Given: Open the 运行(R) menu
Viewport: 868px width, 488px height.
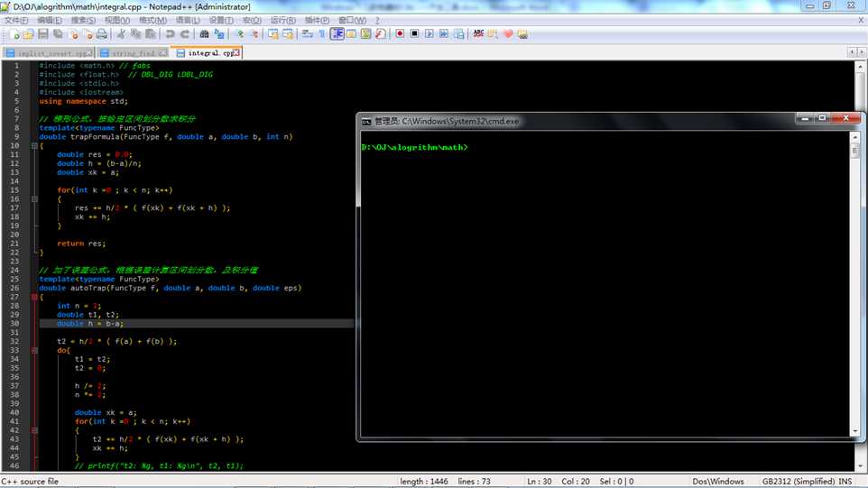Looking at the screenshot, I should [x=283, y=20].
